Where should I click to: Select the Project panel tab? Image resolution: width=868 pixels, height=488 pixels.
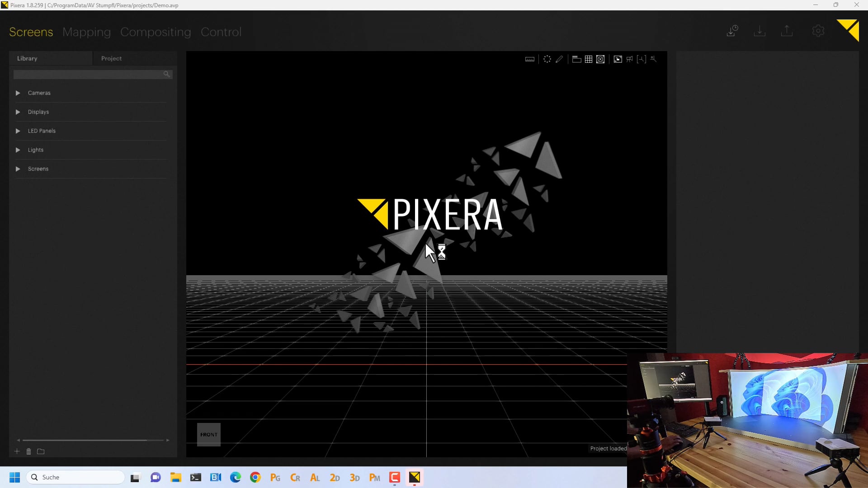click(135, 58)
